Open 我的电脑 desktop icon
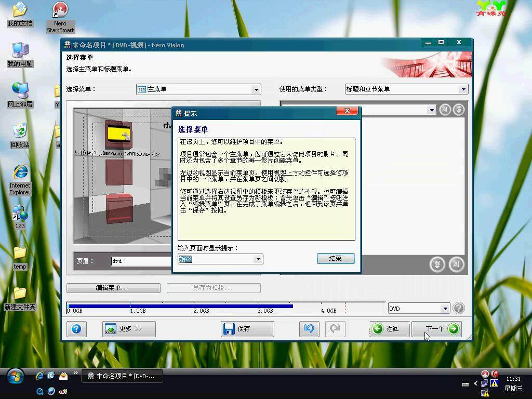The image size is (532, 399). click(20, 55)
